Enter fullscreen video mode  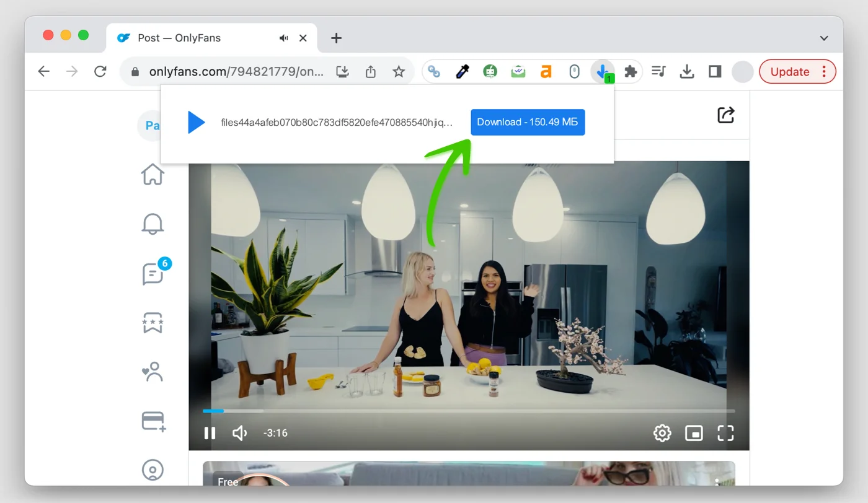[x=725, y=433]
